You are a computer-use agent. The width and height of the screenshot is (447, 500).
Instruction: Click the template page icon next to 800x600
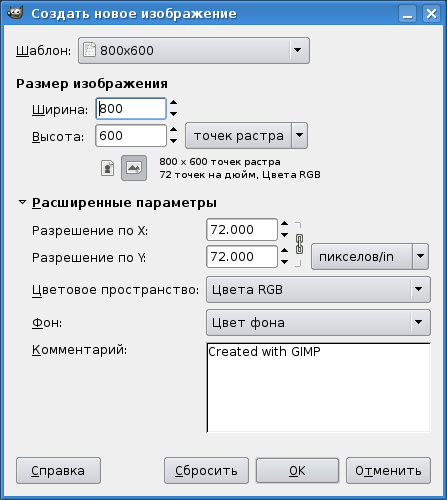point(89,50)
